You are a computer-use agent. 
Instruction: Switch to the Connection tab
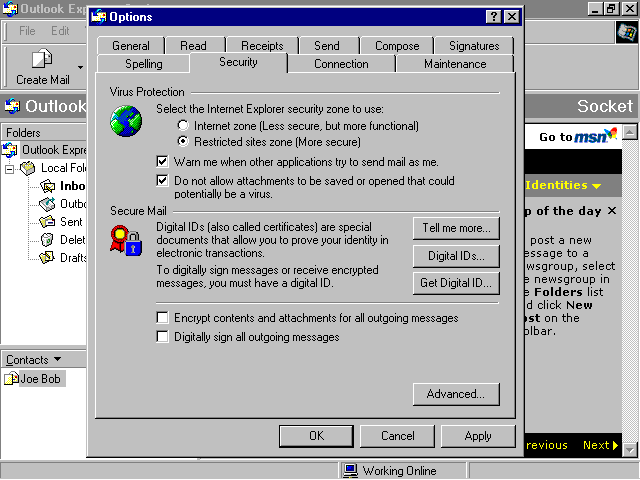click(x=341, y=64)
